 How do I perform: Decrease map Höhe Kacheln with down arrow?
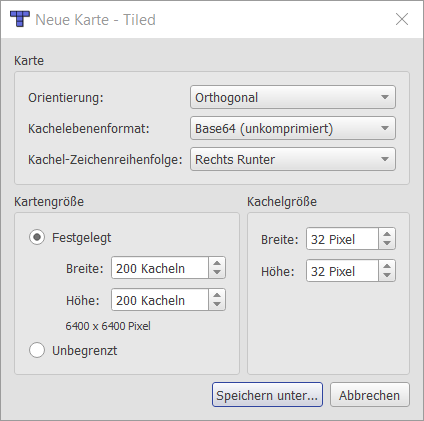pos(217,305)
